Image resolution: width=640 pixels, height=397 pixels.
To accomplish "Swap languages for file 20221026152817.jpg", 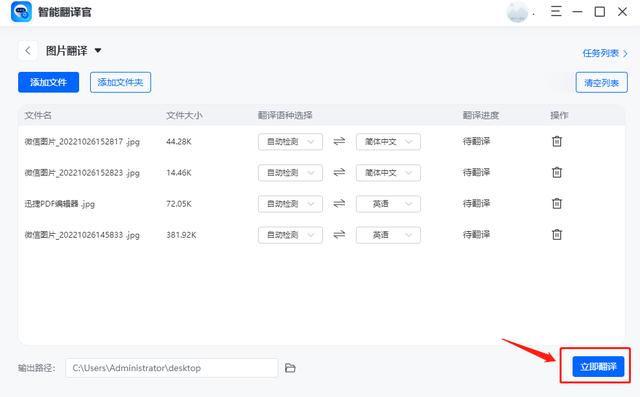I will click(x=339, y=142).
